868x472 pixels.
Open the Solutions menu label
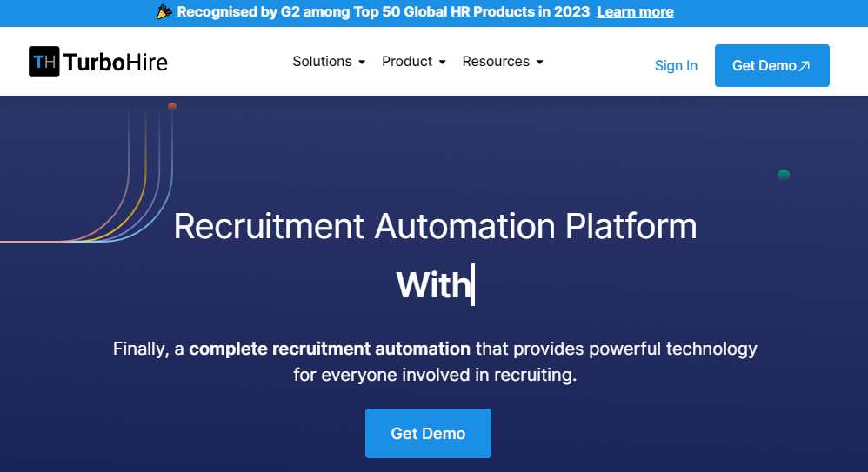coord(322,62)
